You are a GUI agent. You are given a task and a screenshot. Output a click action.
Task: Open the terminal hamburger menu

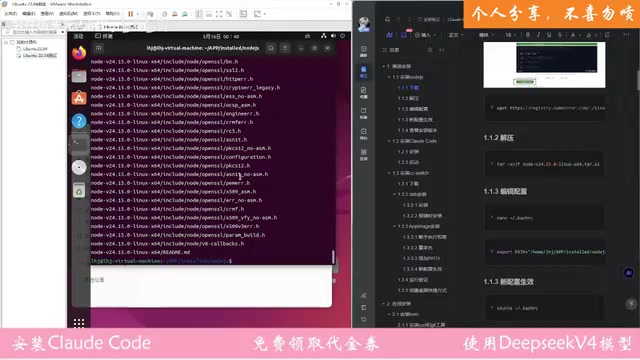tap(285, 48)
